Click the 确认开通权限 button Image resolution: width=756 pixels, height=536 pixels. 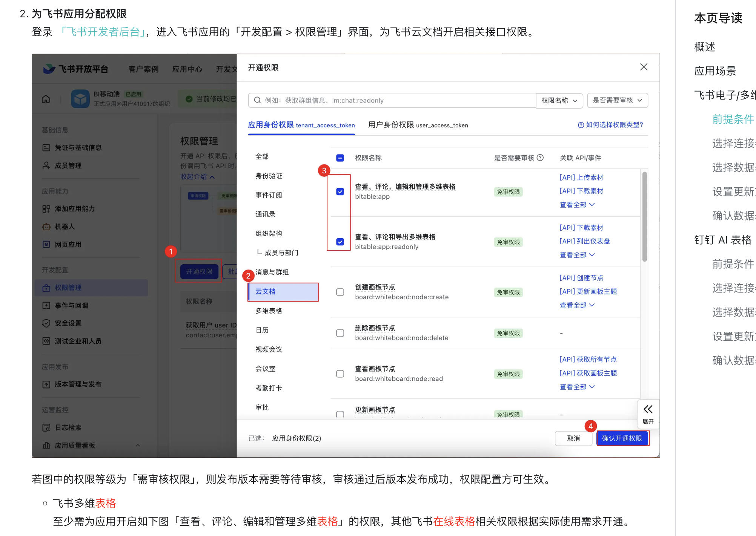pos(622,438)
